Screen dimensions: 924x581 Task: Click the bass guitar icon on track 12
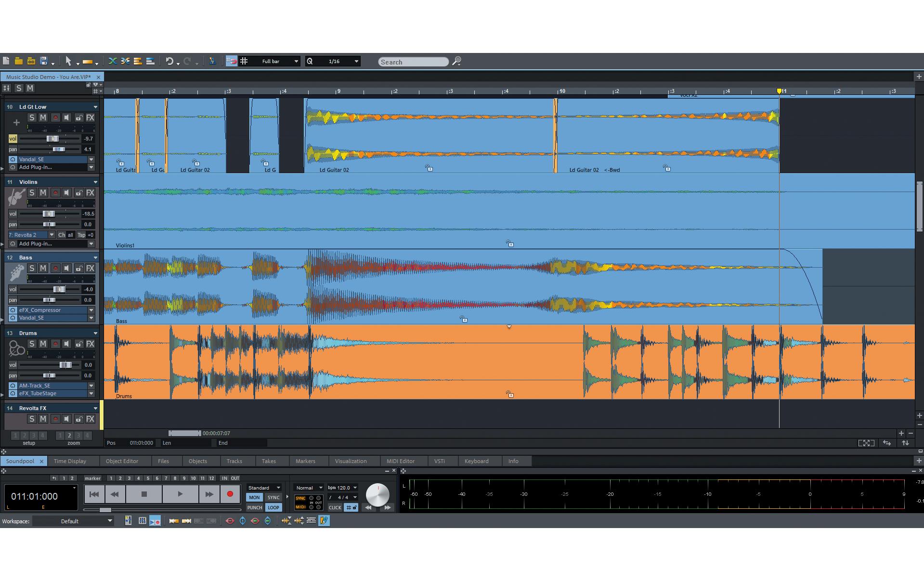(16, 273)
